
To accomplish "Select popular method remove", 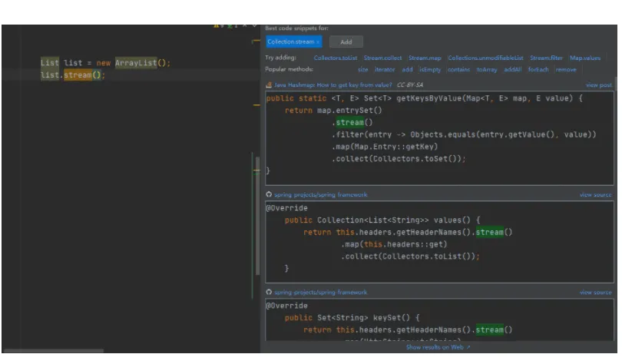I will coord(566,69).
